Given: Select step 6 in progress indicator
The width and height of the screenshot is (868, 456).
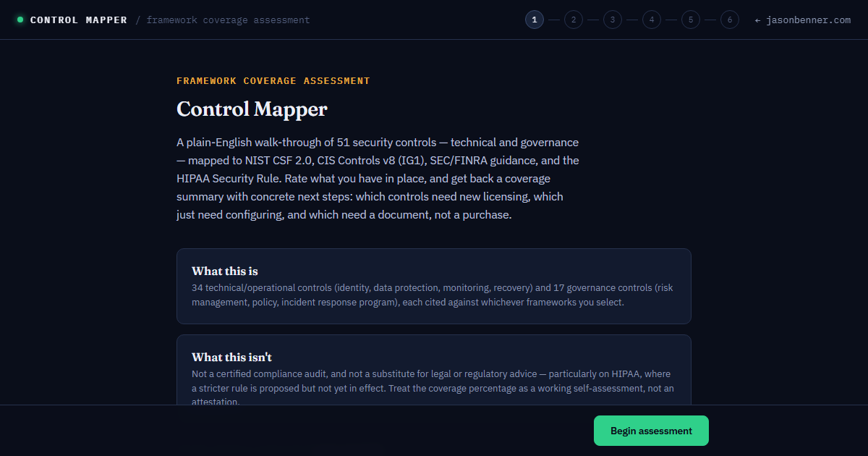Looking at the screenshot, I should tap(730, 20).
